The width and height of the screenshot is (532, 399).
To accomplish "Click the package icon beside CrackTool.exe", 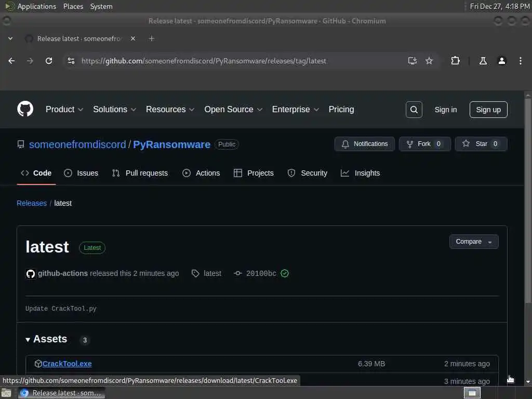I will [38, 364].
